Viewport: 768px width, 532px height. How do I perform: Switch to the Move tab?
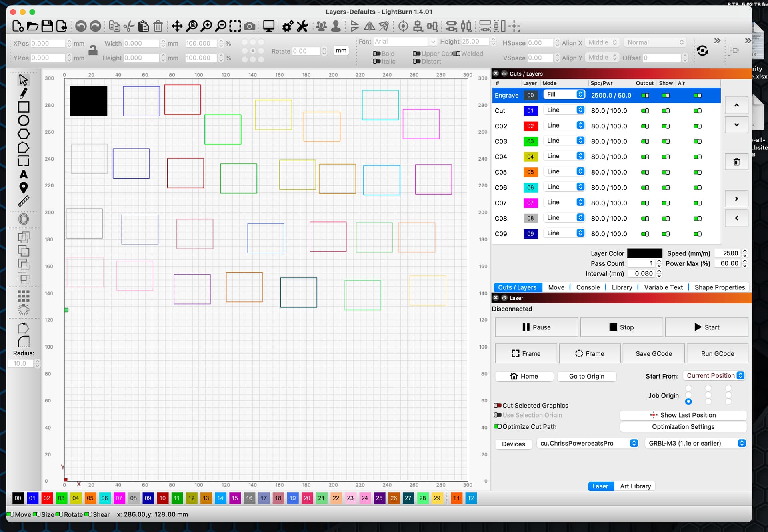[556, 287]
